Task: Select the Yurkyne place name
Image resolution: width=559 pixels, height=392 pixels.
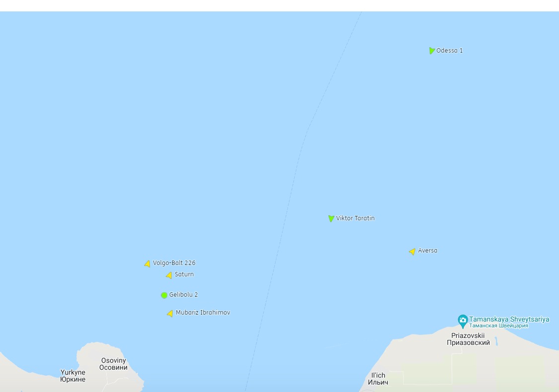Action: 72,376
